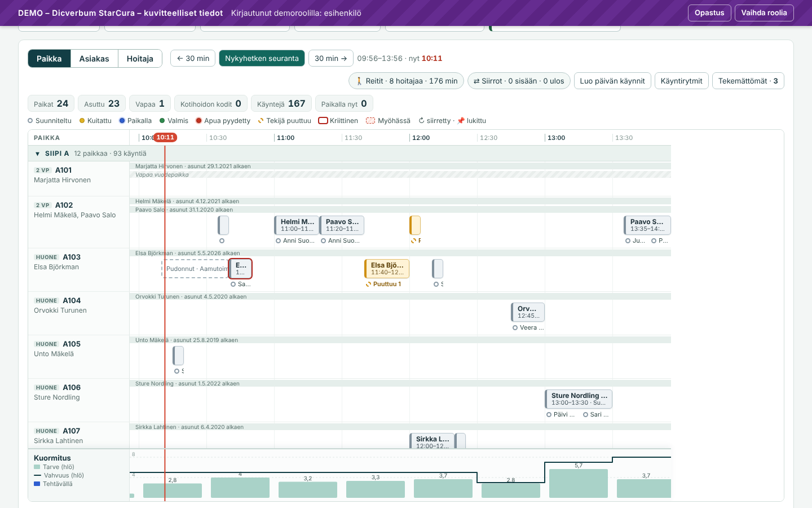Open small visit block in A105 row
812x508 pixels.
178,356
